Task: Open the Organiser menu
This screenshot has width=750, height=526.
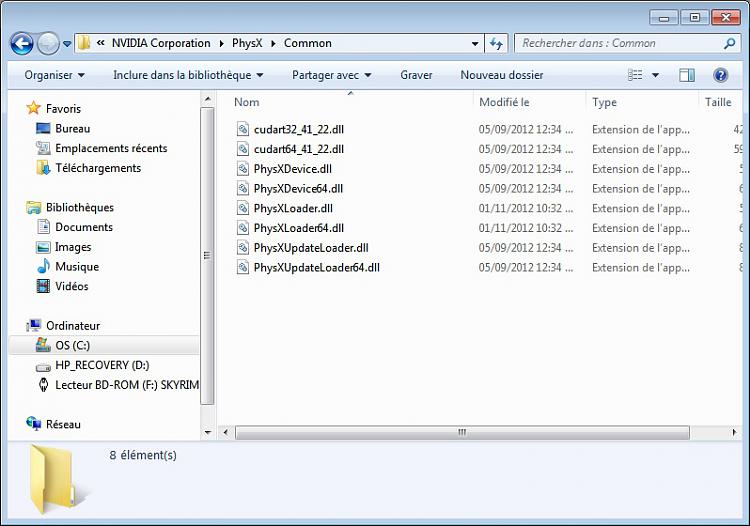Action: click(x=55, y=75)
